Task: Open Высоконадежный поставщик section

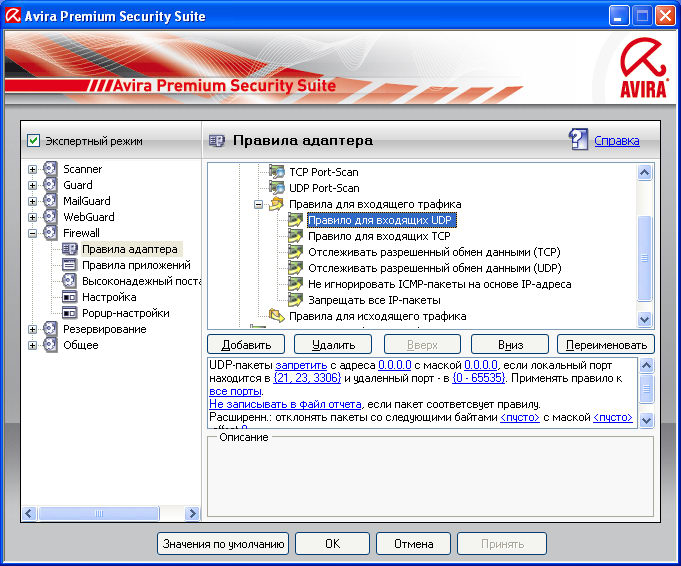Action: coord(141,281)
